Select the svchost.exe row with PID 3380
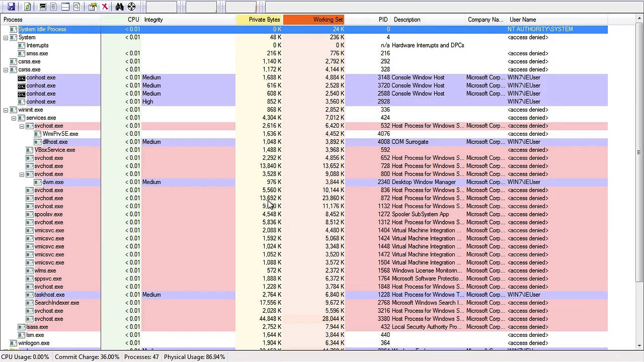The height and width of the screenshot is (362, 644). click(x=304, y=319)
